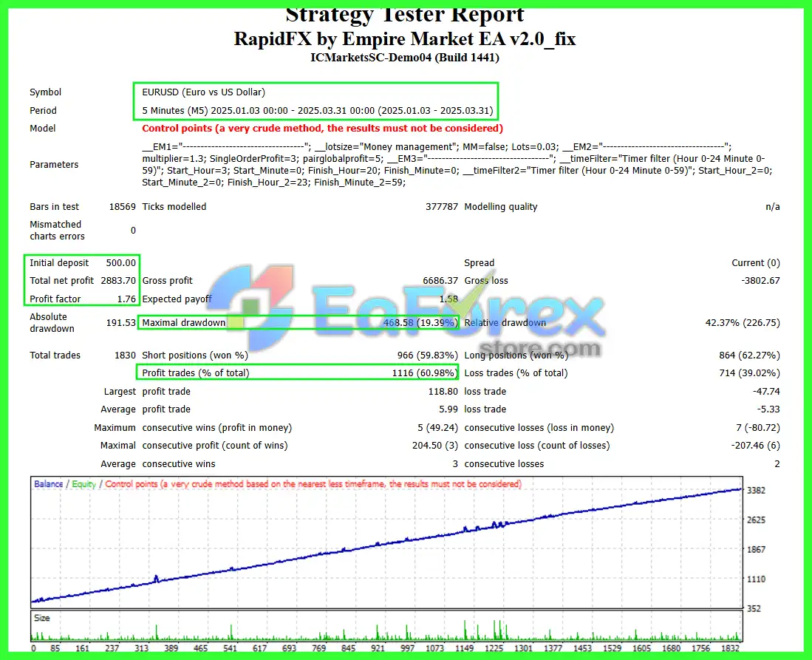The image size is (812, 660).
Task: Click Profit factor value '1.76'
Action: (126, 299)
